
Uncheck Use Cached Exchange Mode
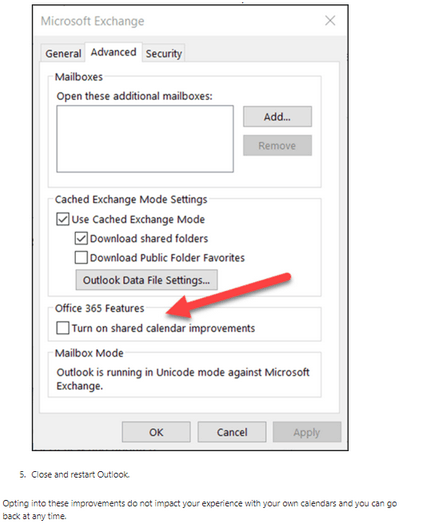point(63,219)
